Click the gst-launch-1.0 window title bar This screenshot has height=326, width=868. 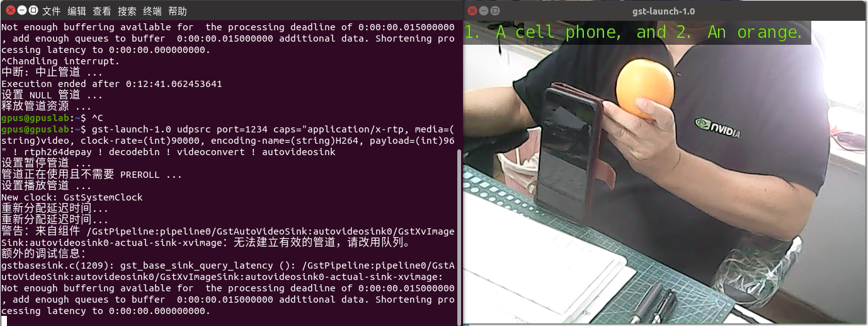pos(664,11)
